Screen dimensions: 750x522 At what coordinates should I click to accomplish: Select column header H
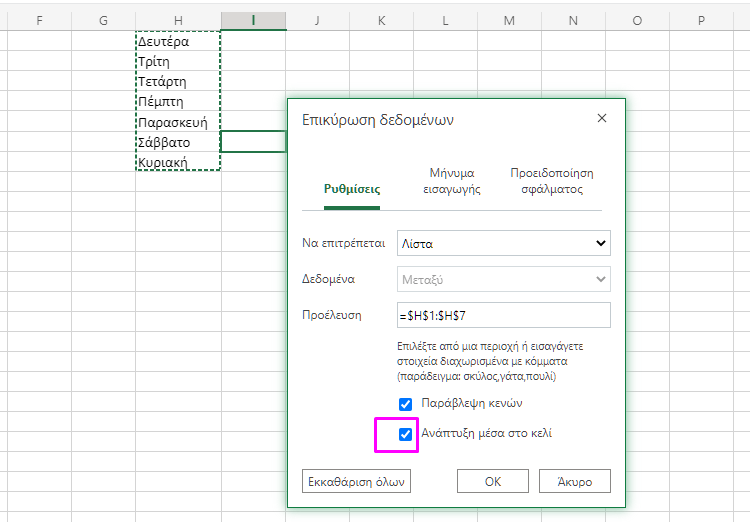(178, 20)
